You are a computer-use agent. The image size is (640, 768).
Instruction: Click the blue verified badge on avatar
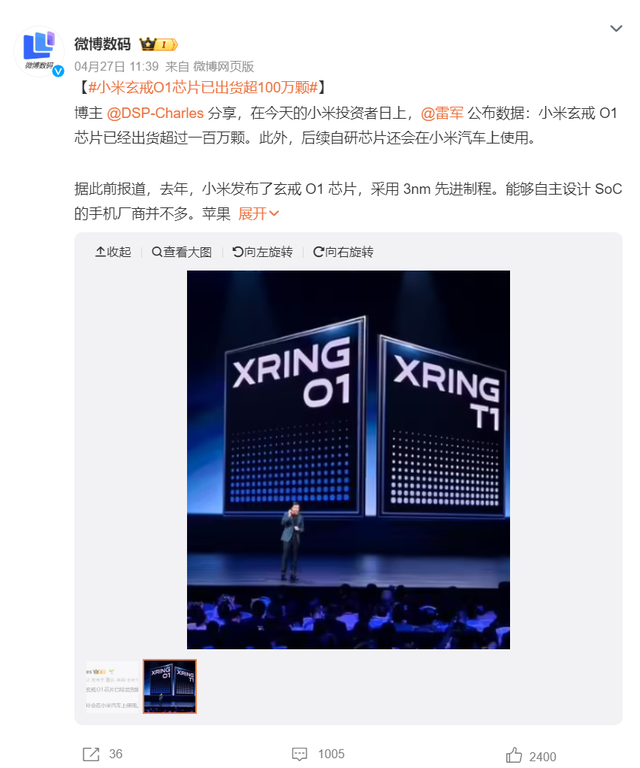click(58, 71)
